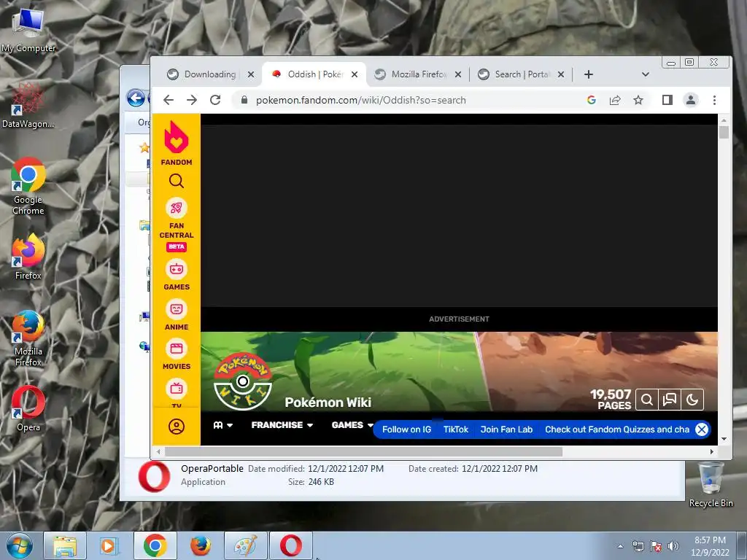
Task: Expand the tab search chevron
Action: tap(645, 74)
